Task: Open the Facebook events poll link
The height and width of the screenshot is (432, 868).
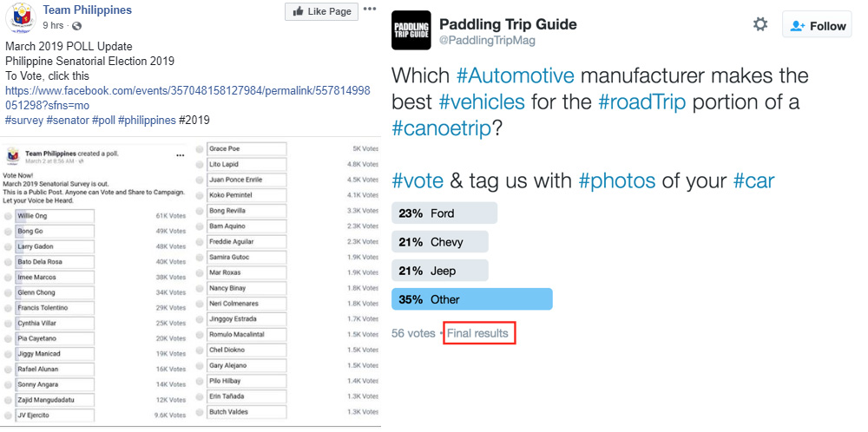Action: [188, 98]
